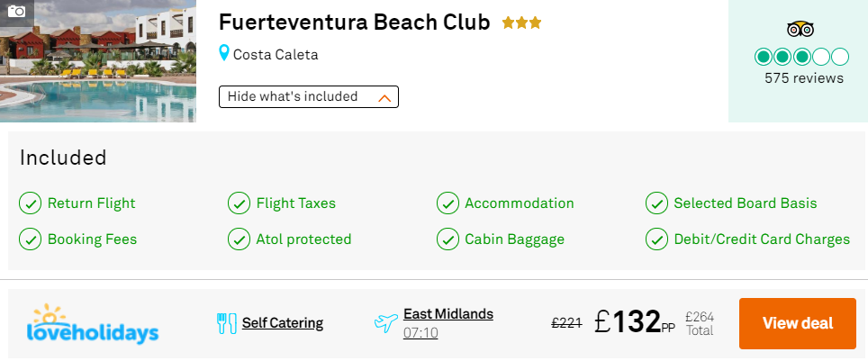Viewport: 868px width, 361px height.
Task: Click the orange chevron up arrow
Action: pos(384,98)
